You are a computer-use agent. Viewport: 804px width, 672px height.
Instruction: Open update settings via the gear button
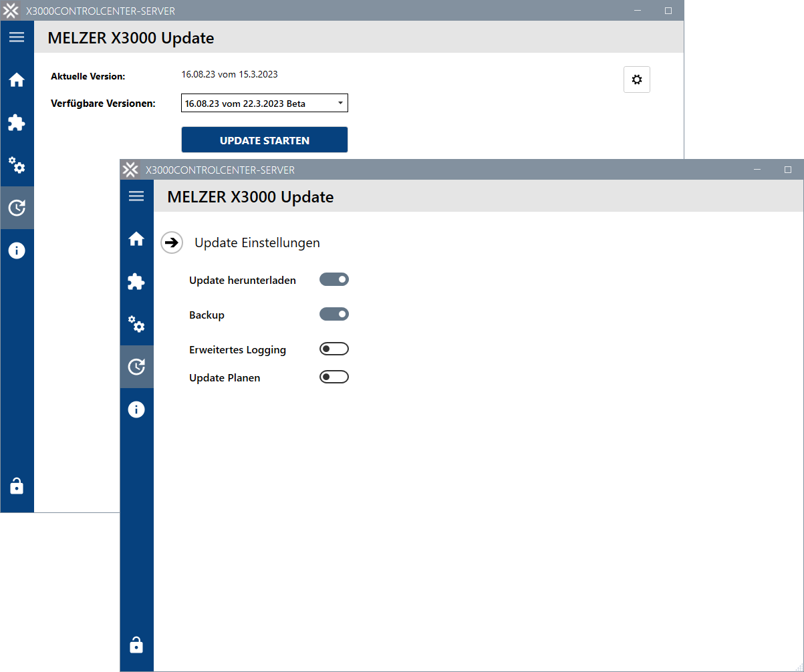637,79
